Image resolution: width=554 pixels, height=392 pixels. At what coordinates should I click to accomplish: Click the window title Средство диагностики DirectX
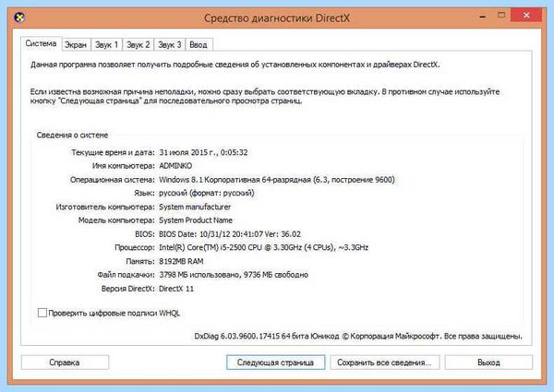tap(277, 18)
